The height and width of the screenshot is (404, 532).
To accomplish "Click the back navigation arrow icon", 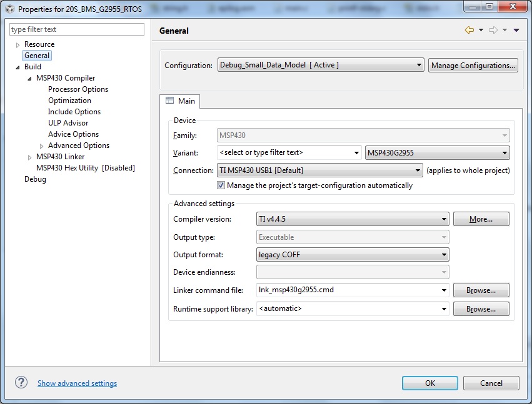I will (x=469, y=30).
